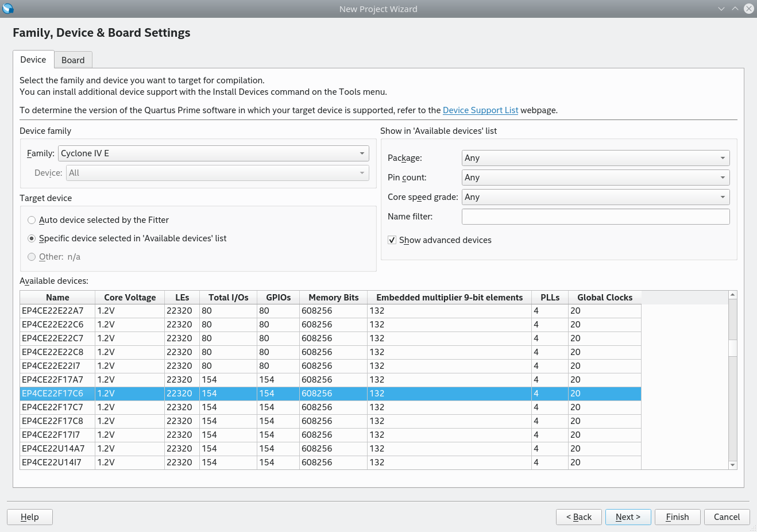Sort by the GPIOs column header
Screen dimensions: 757x532
pyautogui.click(x=279, y=298)
